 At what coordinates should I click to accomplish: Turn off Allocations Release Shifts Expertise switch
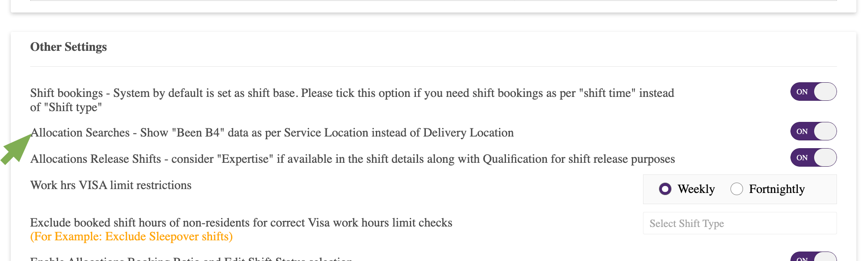[813, 158]
